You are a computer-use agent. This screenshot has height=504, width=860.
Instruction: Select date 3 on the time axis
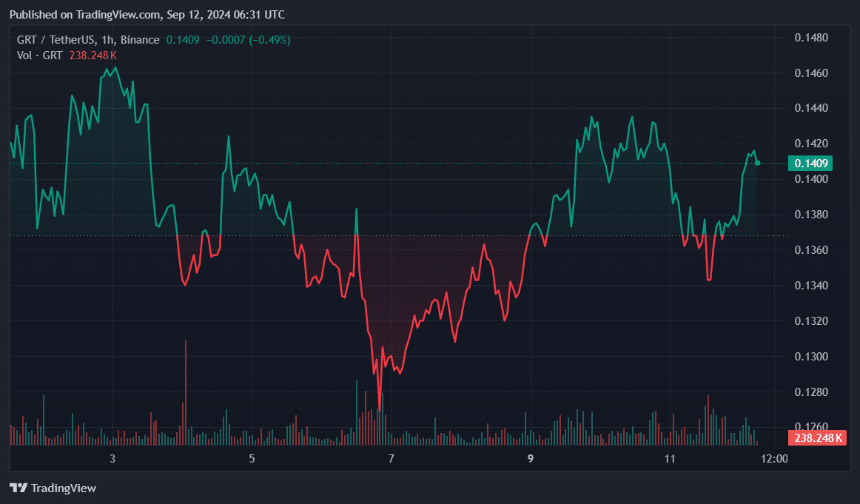pos(112,458)
